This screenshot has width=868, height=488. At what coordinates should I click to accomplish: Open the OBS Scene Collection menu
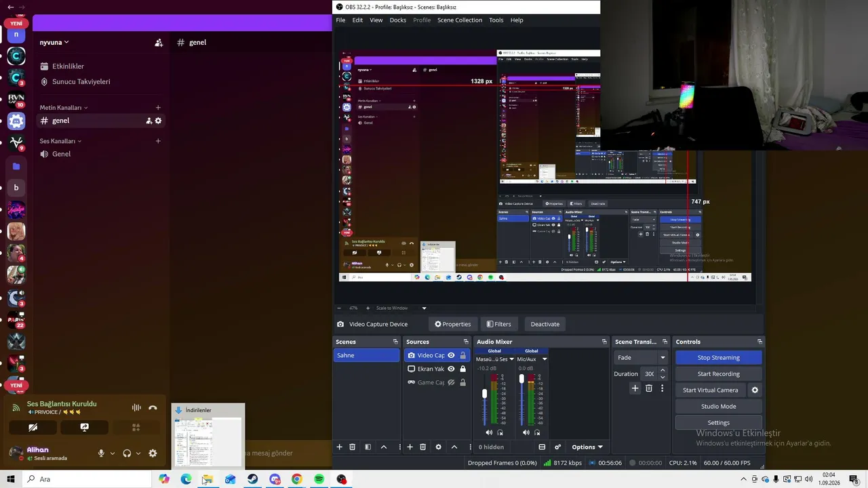tap(460, 20)
